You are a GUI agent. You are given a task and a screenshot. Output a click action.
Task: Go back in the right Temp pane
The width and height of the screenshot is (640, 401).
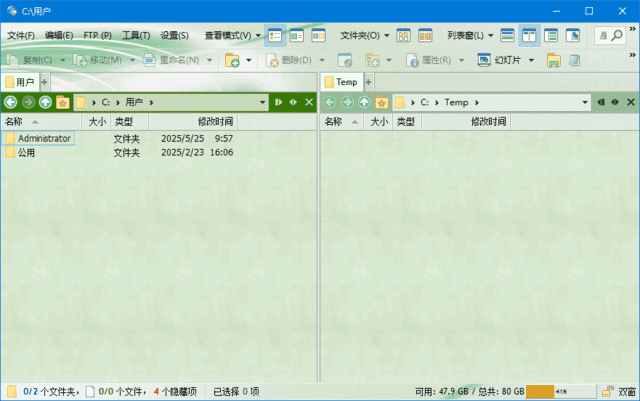coord(329,102)
